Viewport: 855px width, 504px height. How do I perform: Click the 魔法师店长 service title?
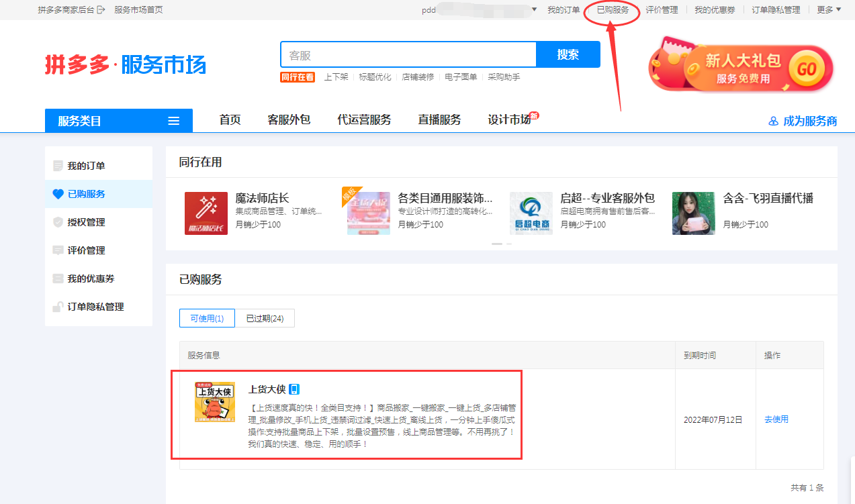click(262, 198)
